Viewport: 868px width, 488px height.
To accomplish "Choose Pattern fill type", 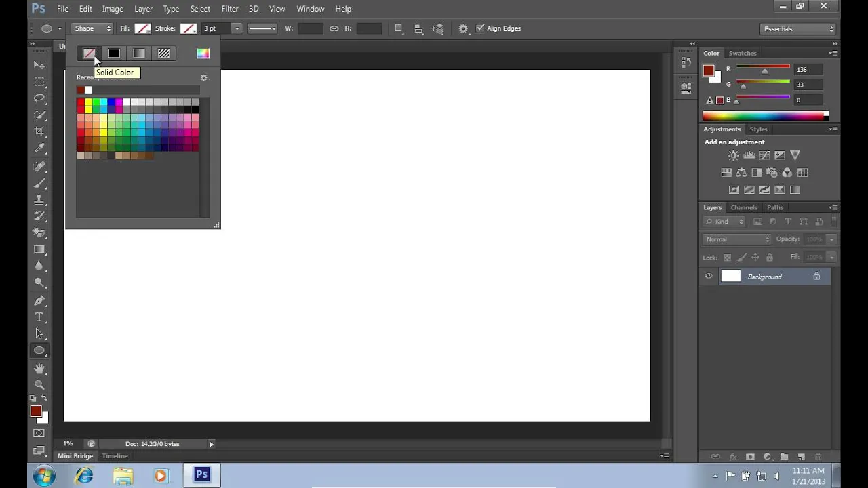I will (163, 54).
